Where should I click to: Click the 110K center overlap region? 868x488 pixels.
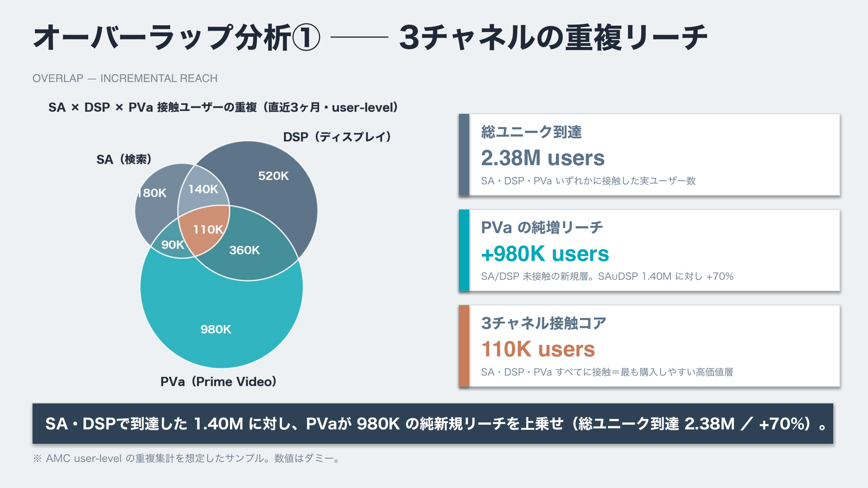coord(208,230)
